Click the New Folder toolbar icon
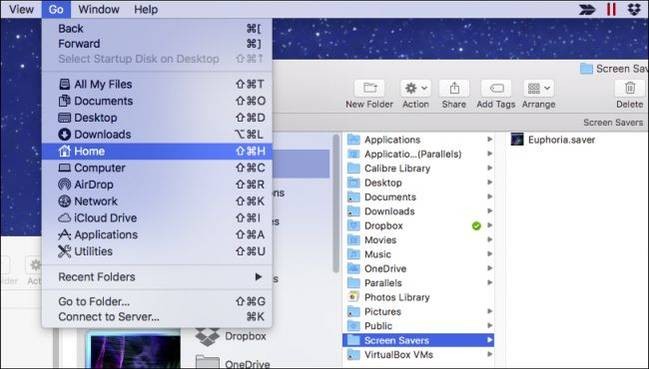 tap(369, 88)
